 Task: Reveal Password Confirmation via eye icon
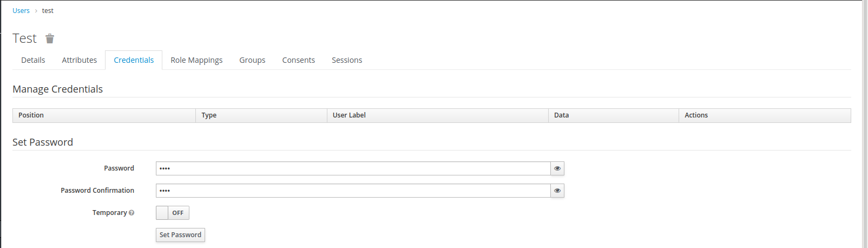click(557, 191)
